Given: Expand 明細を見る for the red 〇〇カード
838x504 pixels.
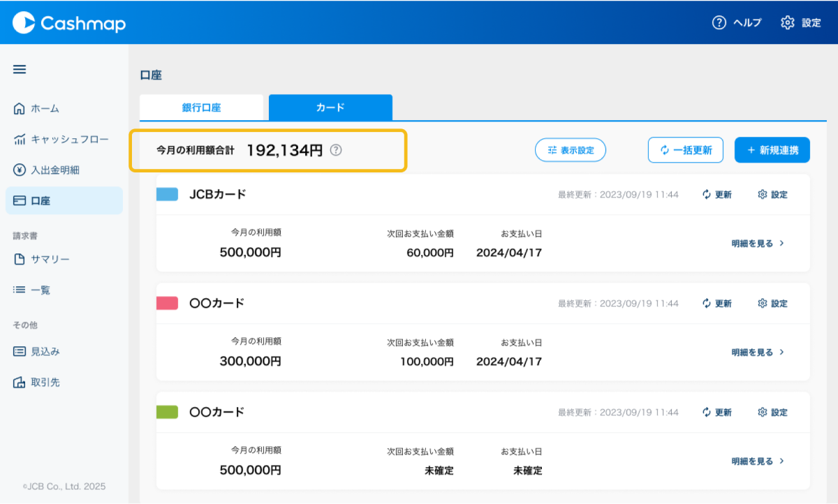Looking at the screenshot, I should point(758,353).
